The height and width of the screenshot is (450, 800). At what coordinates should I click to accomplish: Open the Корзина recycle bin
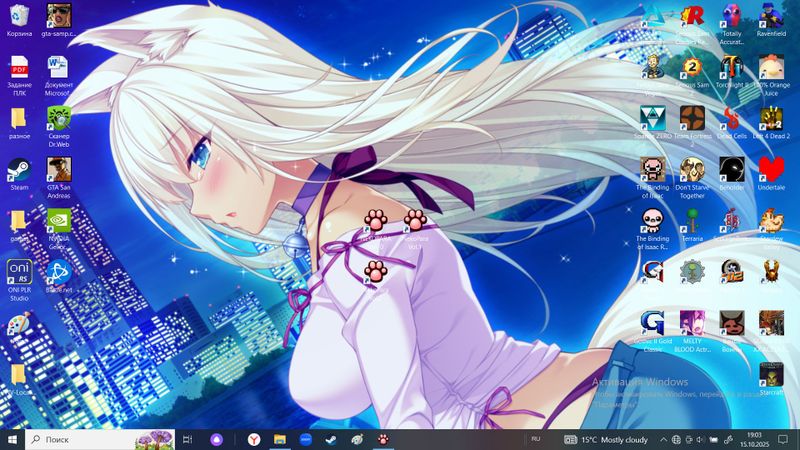(x=19, y=15)
